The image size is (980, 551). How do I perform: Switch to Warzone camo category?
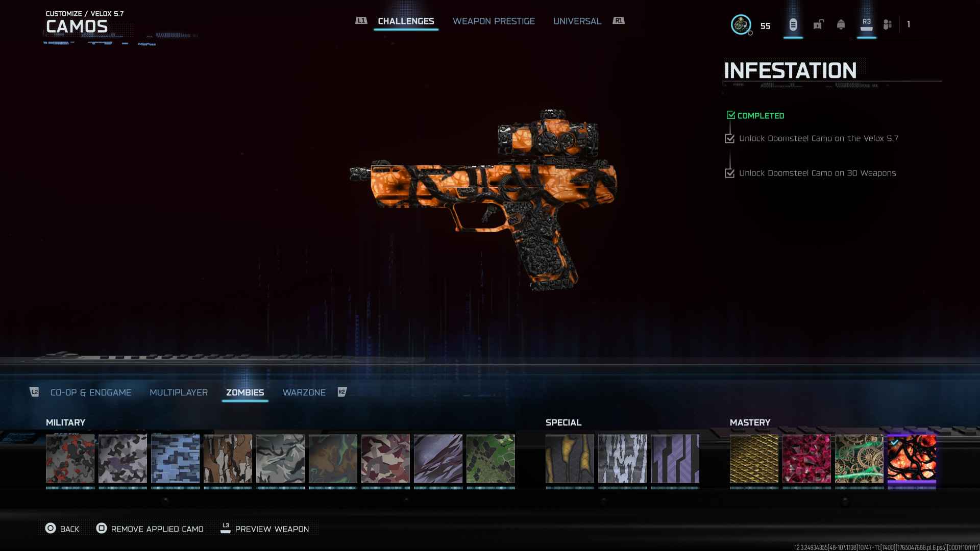304,392
